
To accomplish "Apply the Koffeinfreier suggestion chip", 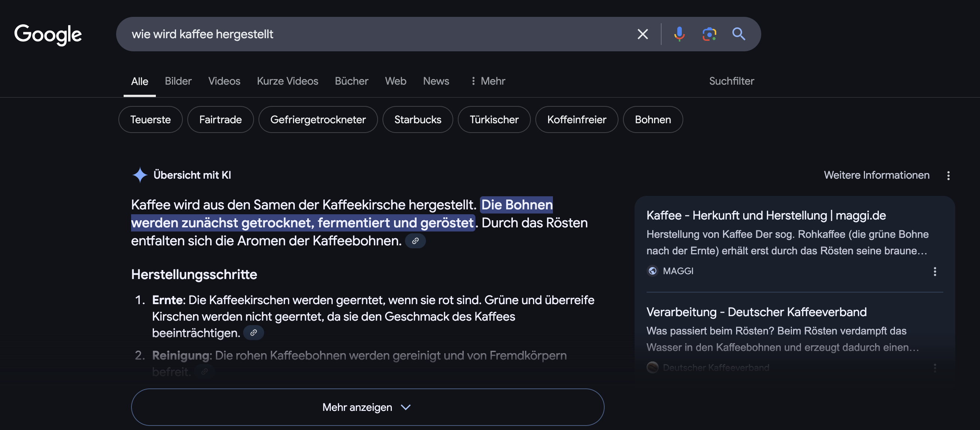I will [x=577, y=119].
